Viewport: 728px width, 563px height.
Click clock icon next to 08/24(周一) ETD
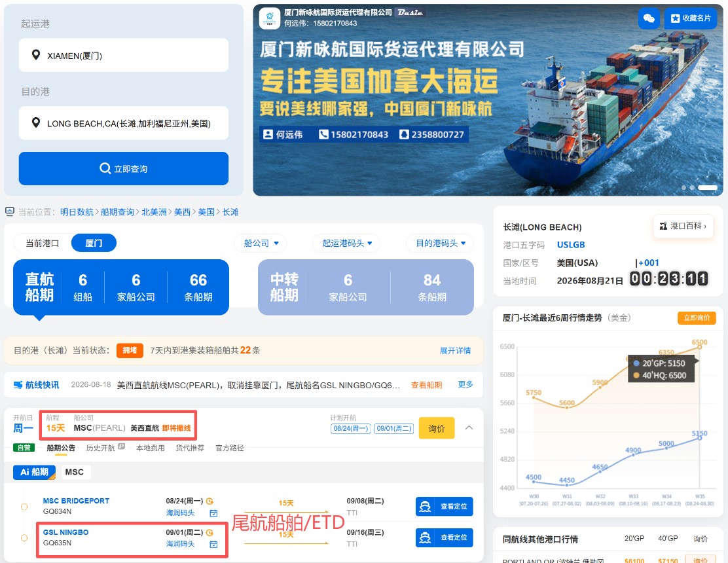coord(210,501)
